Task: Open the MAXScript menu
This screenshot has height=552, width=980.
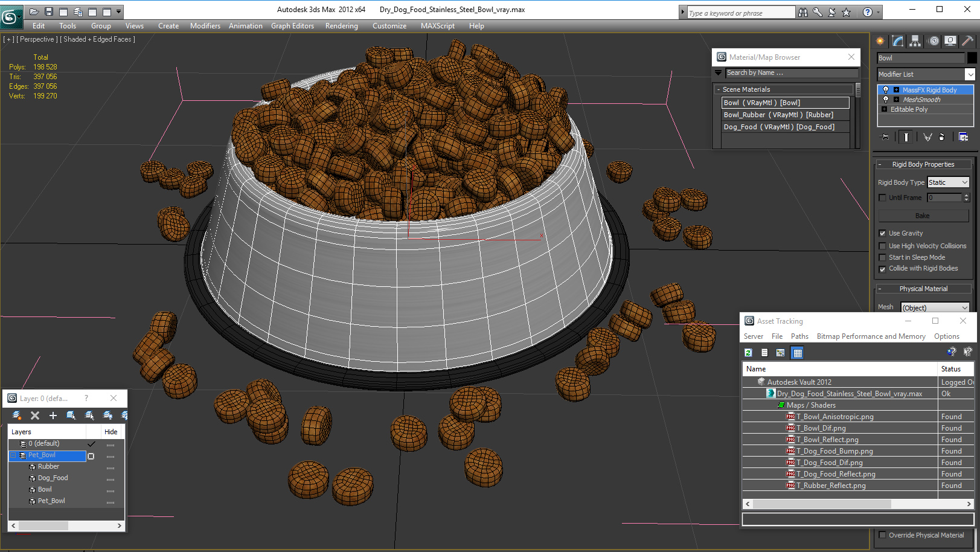Action: (x=437, y=26)
